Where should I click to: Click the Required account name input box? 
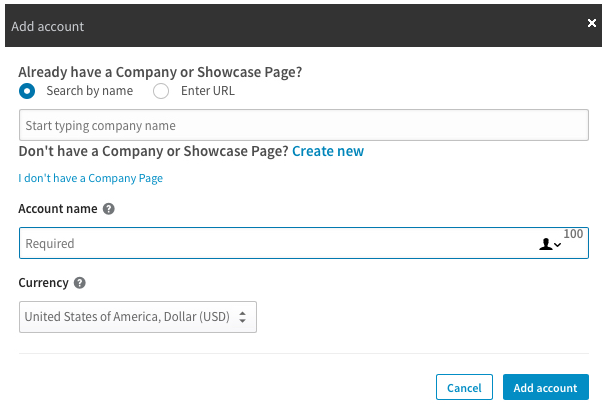click(304, 243)
